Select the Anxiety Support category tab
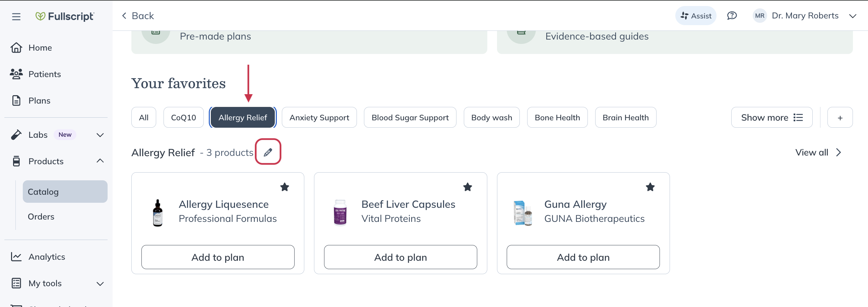This screenshot has height=307, width=868. 319,117
